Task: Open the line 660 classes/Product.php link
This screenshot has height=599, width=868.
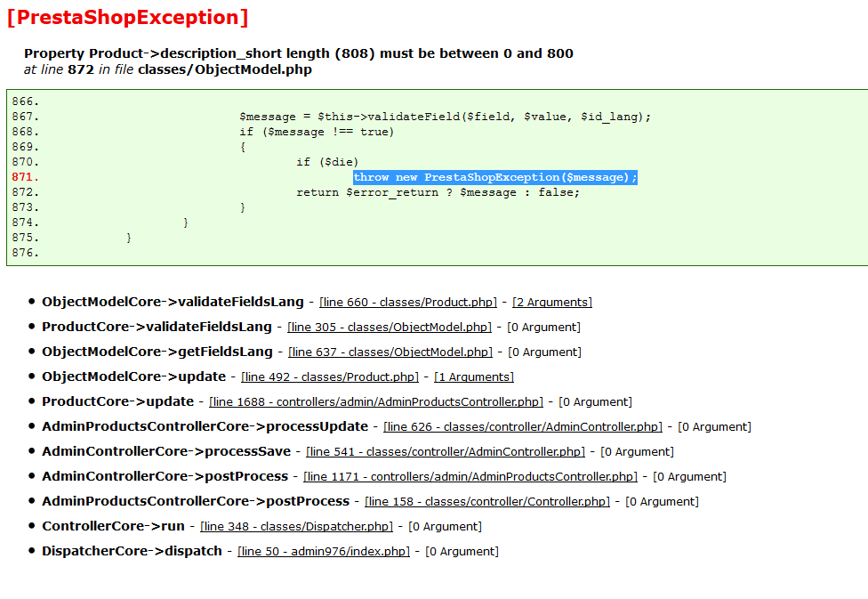Action: pos(408,303)
